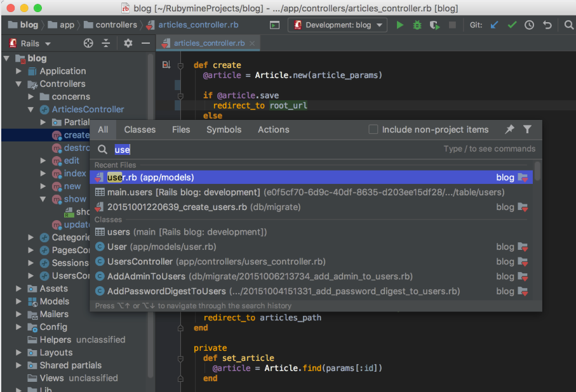
Task: Collapse the blog project root
Action: tap(6, 58)
